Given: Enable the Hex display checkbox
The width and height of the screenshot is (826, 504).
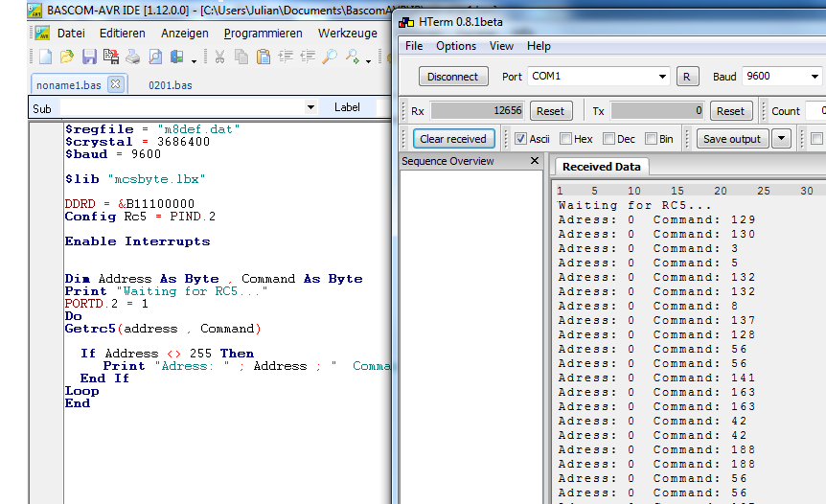Looking at the screenshot, I should (565, 139).
